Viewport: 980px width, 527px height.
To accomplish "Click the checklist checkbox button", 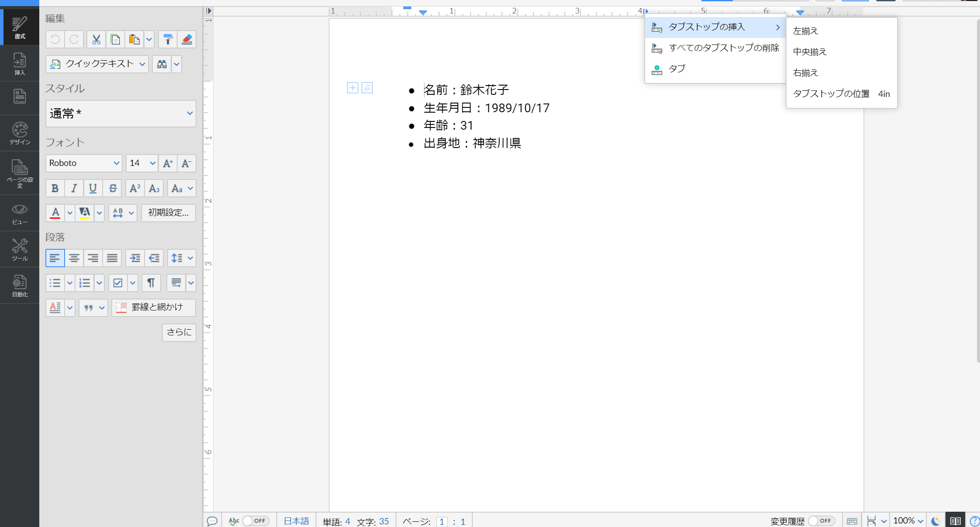I will 118,283.
